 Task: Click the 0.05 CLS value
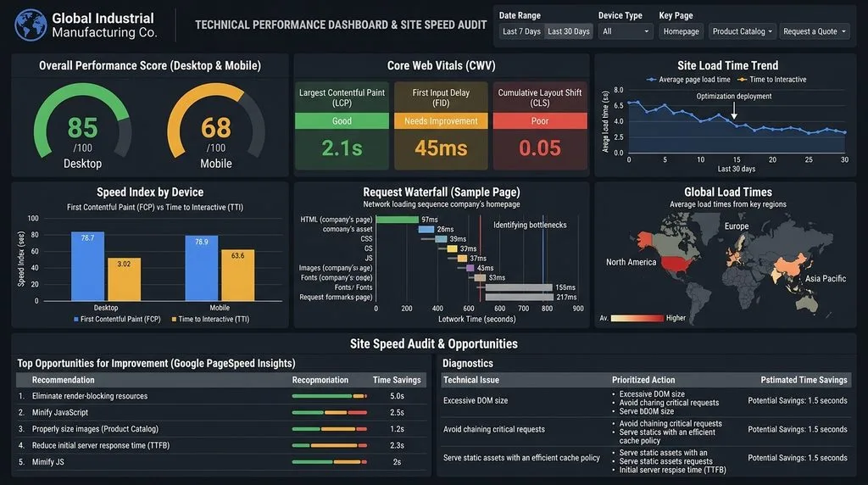(540, 148)
